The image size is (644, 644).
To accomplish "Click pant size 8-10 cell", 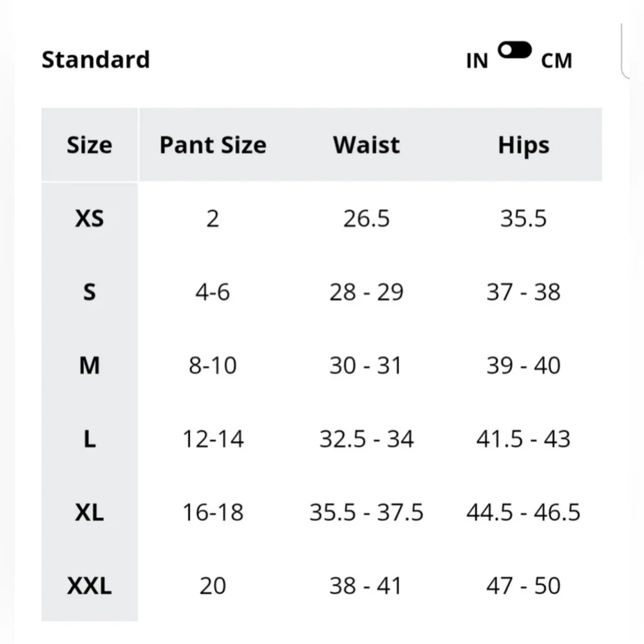I will pyautogui.click(x=213, y=366).
